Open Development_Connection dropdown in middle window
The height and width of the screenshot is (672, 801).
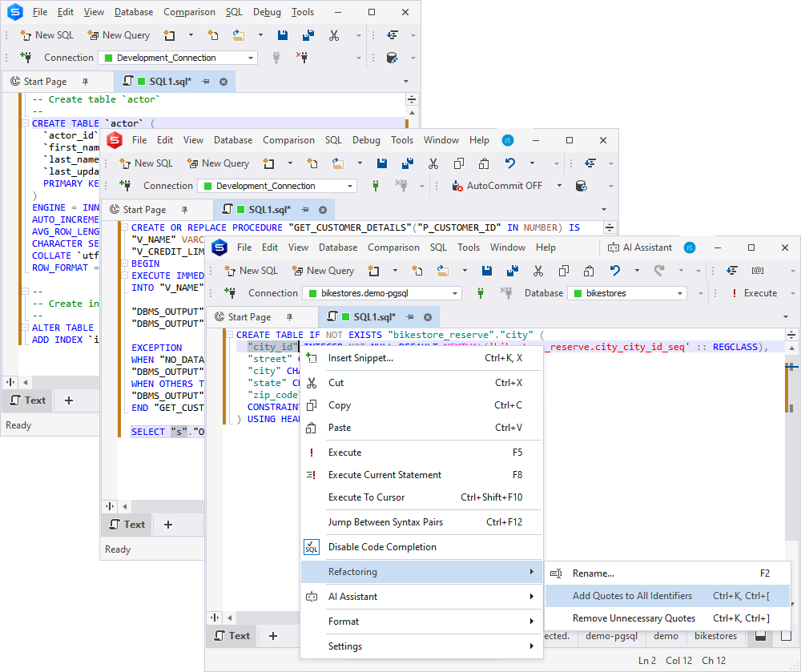pos(350,187)
